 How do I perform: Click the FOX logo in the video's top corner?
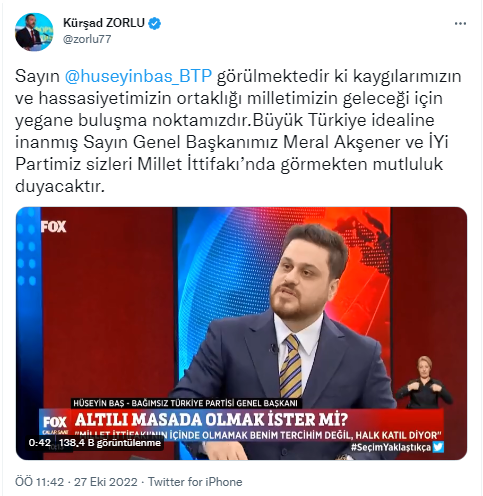[53, 227]
